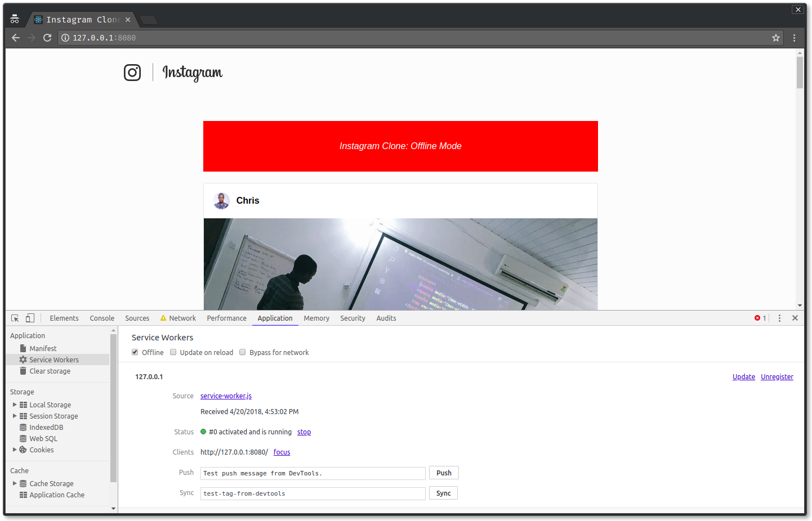Switch to the Console tab

pos(102,318)
